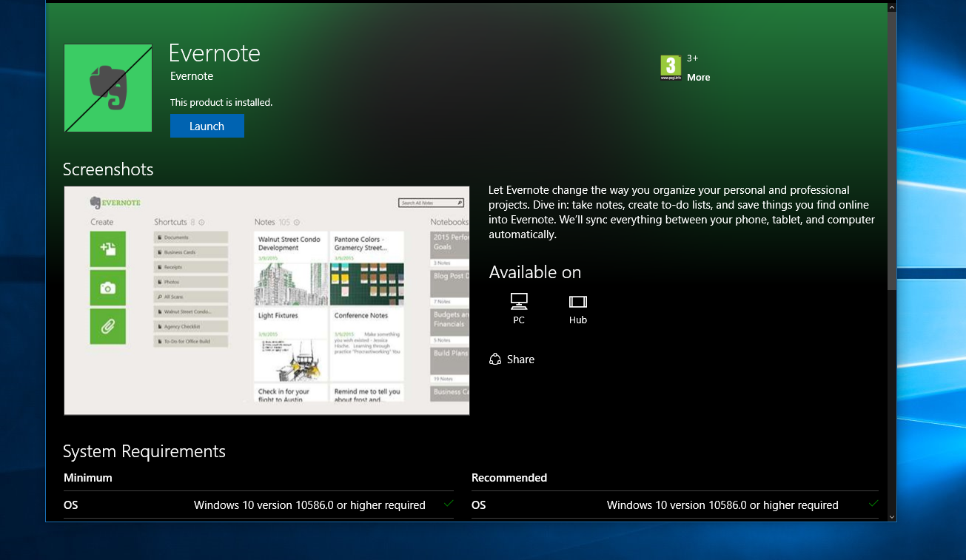Click the Recommended OS requirement green checkmark
This screenshot has width=966, height=560.
[873, 503]
